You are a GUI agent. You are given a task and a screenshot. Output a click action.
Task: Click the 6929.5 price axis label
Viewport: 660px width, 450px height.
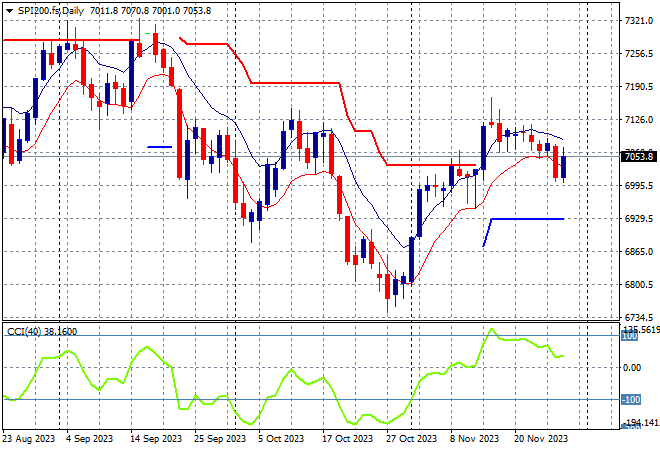(x=639, y=218)
